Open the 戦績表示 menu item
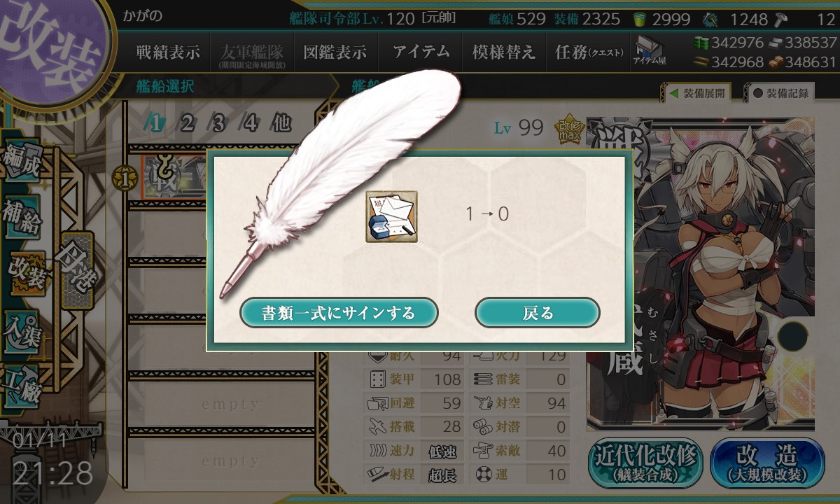 (x=168, y=52)
